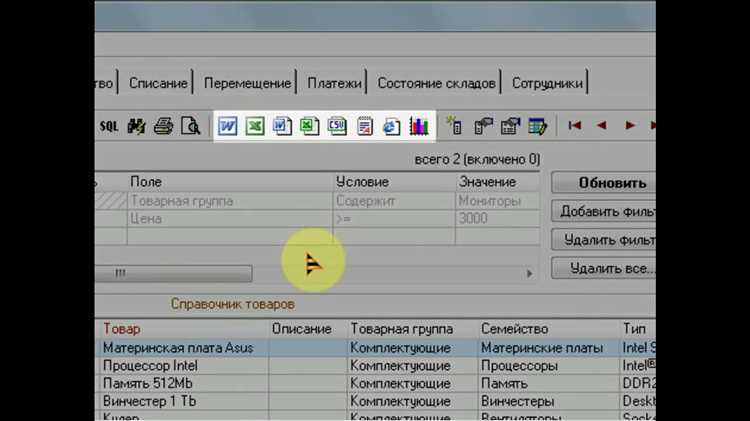
Task: Open the Состояние складов tab
Action: click(436, 83)
